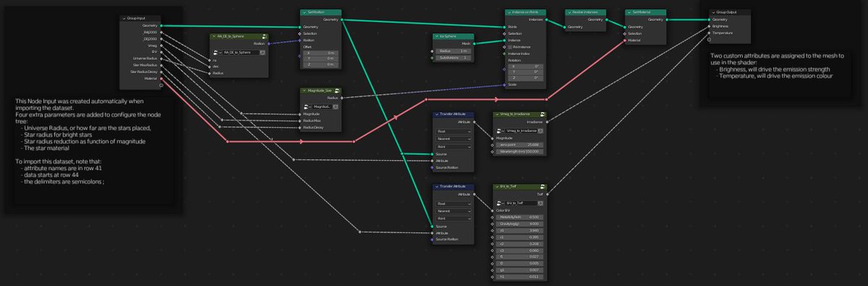Click Rotation Y field in Instance on Points
Image resolution: width=868 pixels, height=286 pixels.
tap(525, 72)
